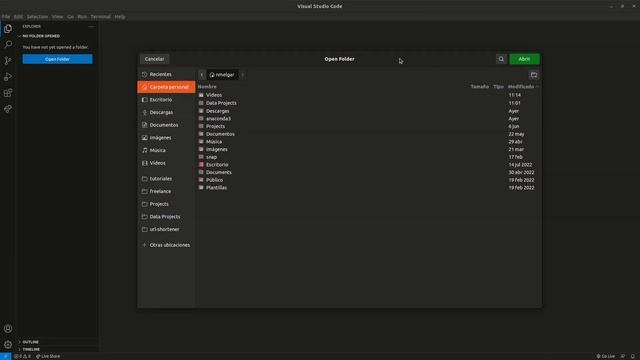Open the Help menu
640x360 pixels.
point(120,17)
